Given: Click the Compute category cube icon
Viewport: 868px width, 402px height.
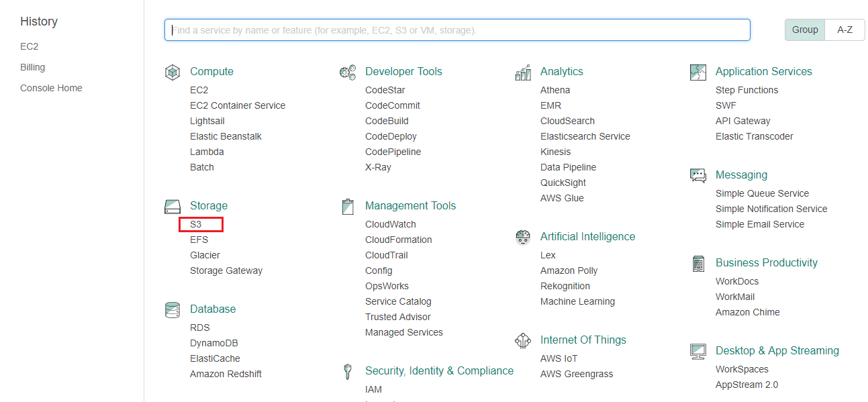Looking at the screenshot, I should (x=173, y=72).
